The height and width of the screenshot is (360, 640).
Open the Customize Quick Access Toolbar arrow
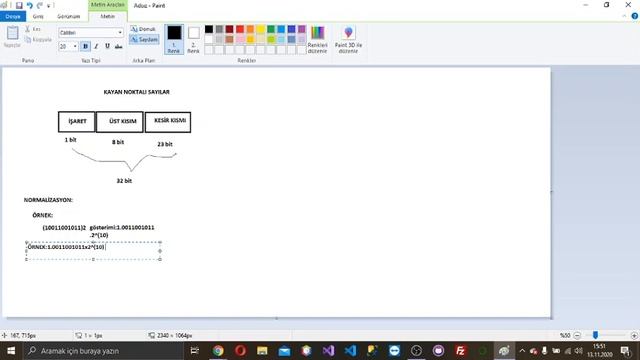(x=49, y=6)
